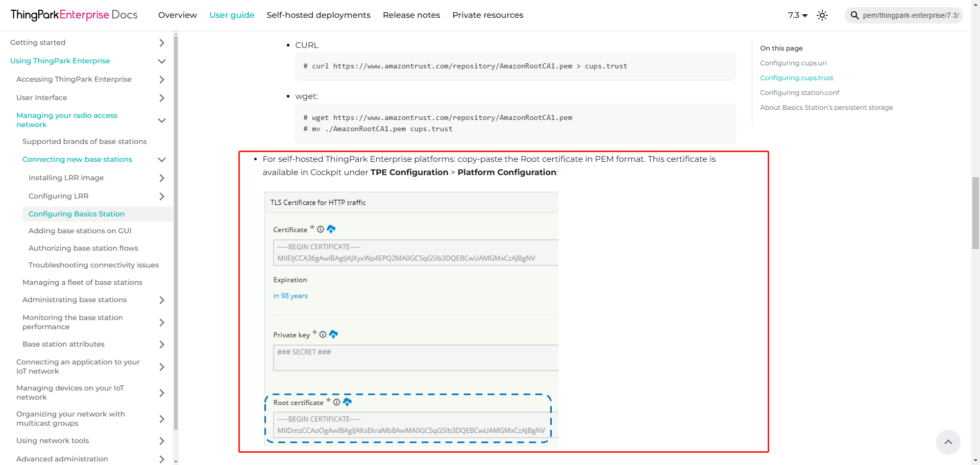Open the 7.3 version dropdown

[x=798, y=15]
